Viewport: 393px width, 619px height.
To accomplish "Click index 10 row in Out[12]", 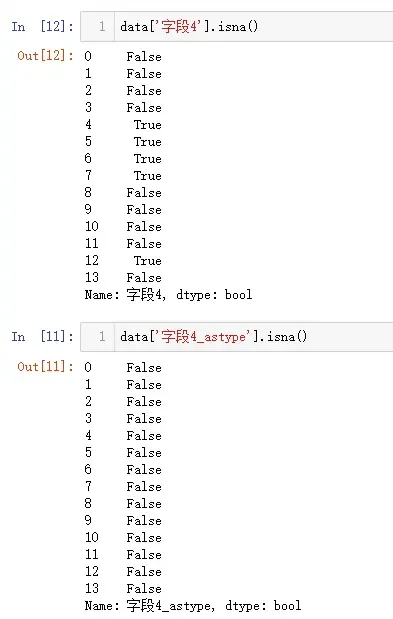I will pos(123,227).
